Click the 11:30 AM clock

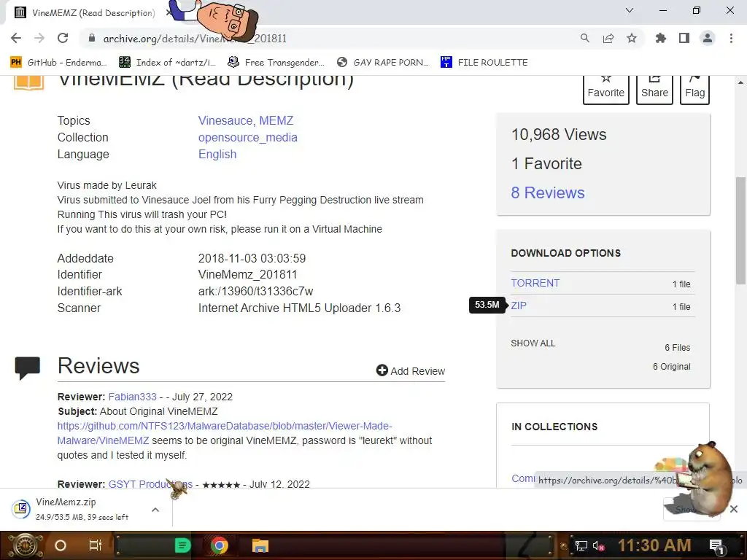pos(654,545)
